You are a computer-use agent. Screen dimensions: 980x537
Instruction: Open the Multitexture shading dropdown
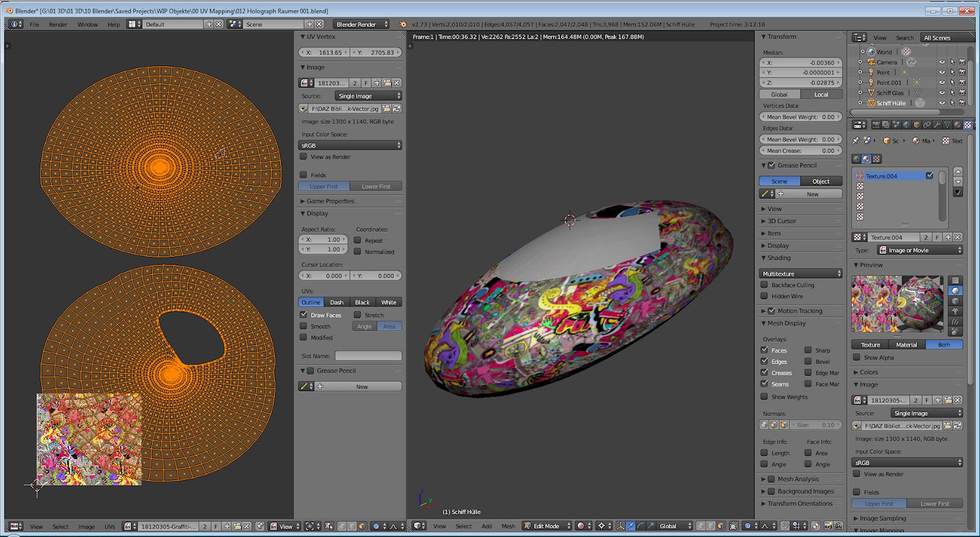[801, 273]
